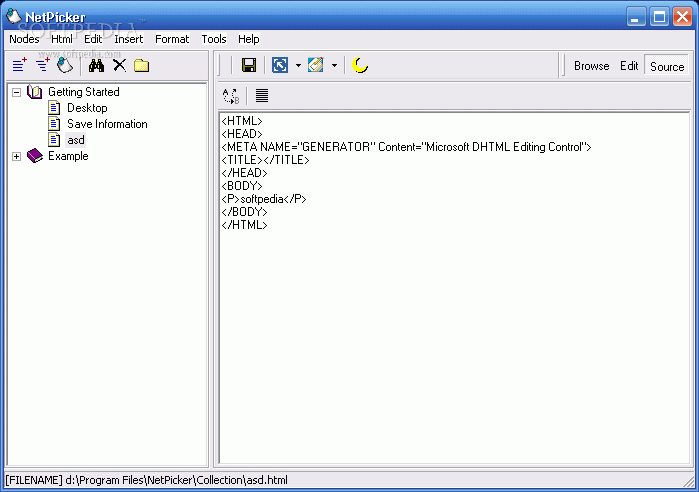Image resolution: width=699 pixels, height=492 pixels.
Task: Open the Format menu
Action: pyautogui.click(x=172, y=39)
